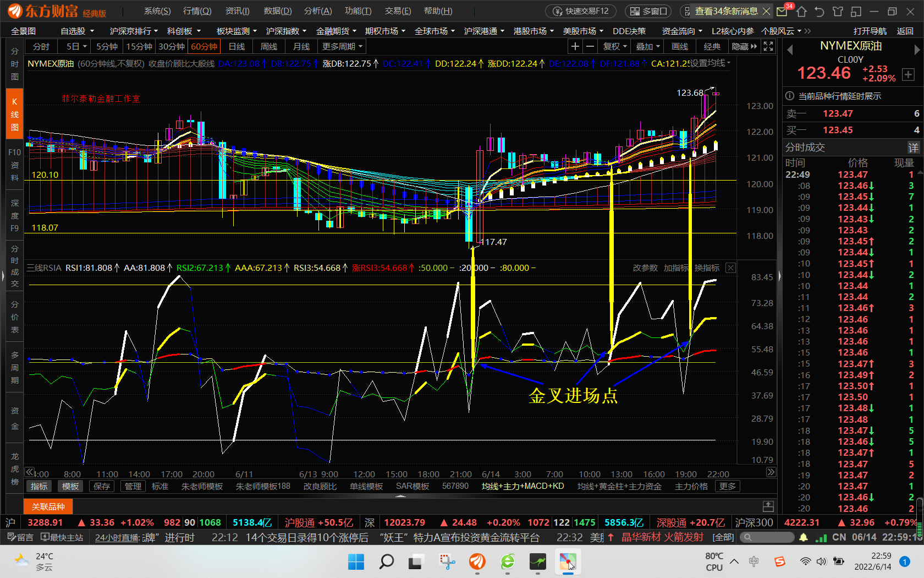Open 设置均线 dropdown
This screenshot has width=924, height=578.
click(711, 63)
